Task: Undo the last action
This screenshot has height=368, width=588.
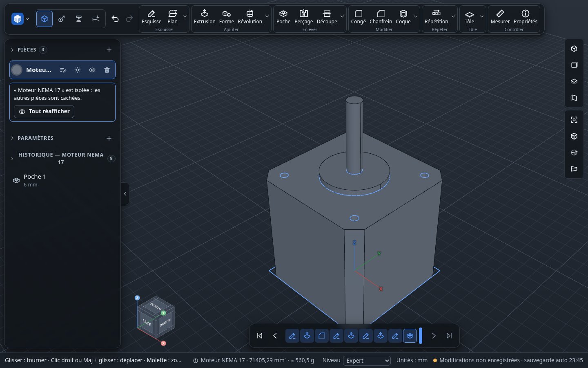Action: tap(115, 19)
